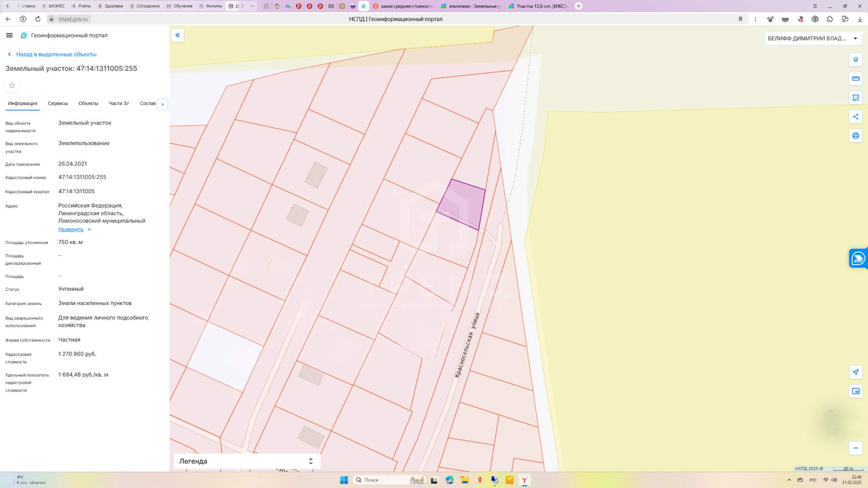Open the clock showing 22:48 31.03.2025
The image size is (868, 488).
coord(852,480)
